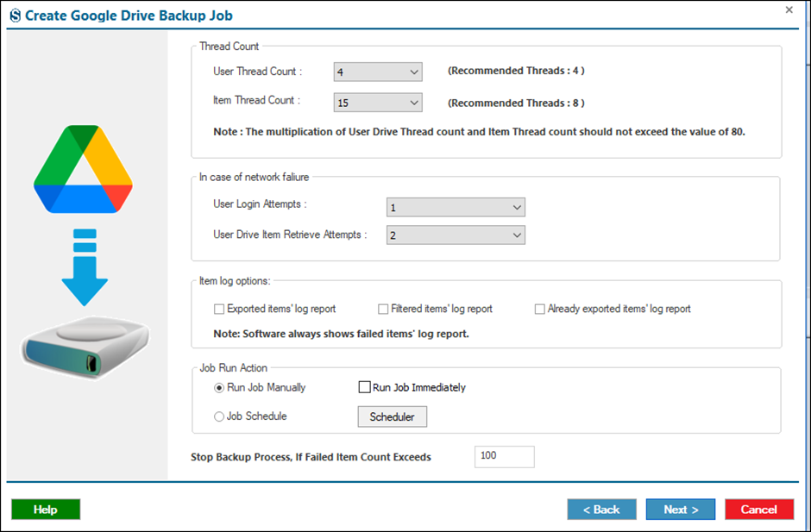Select the Run Job Manually radio button

[219, 388]
